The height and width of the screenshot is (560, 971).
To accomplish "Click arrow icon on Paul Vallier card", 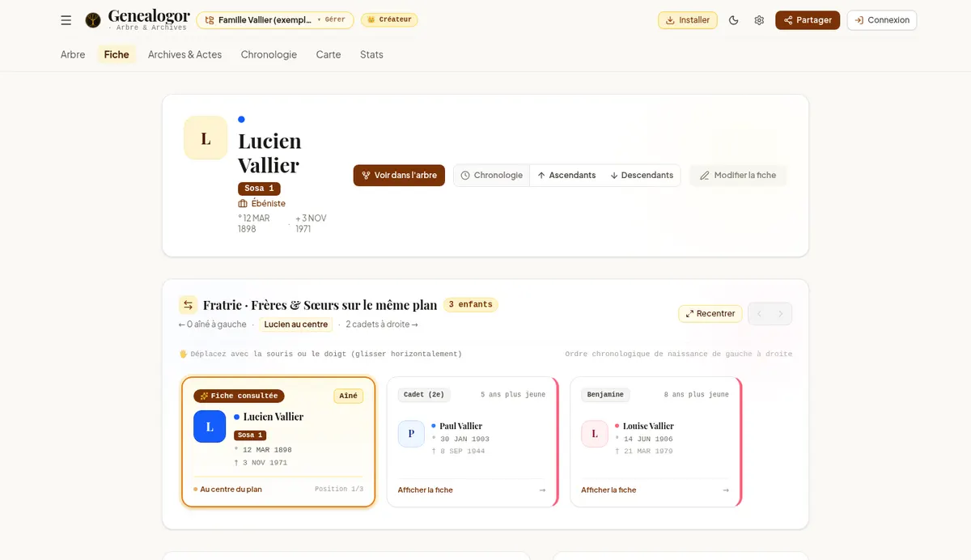I will (542, 490).
